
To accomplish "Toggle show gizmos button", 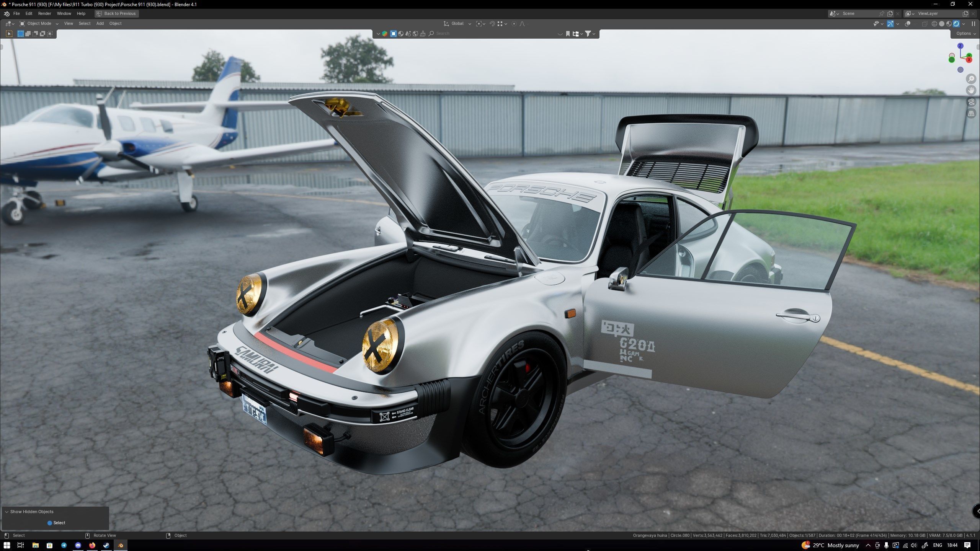I will click(x=890, y=24).
